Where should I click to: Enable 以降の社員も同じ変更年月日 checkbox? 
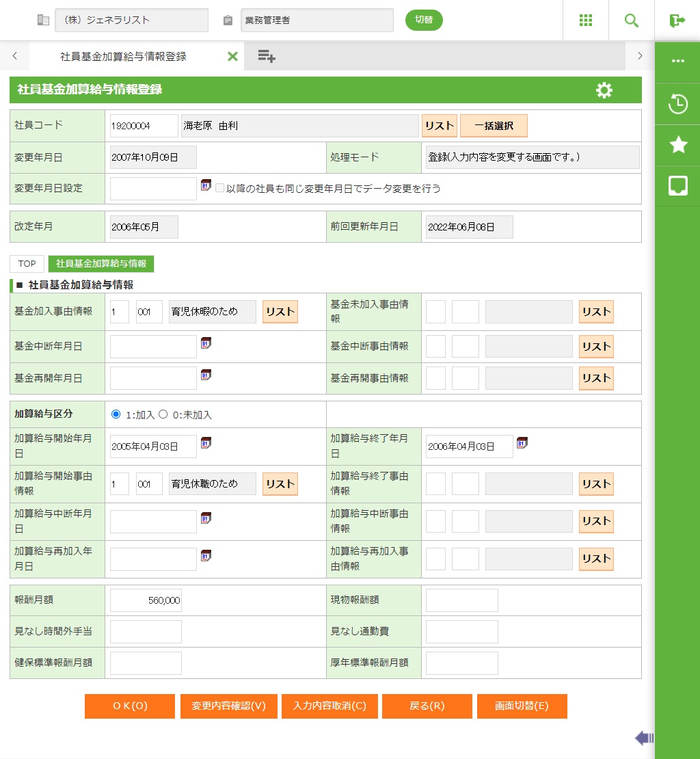(x=220, y=188)
